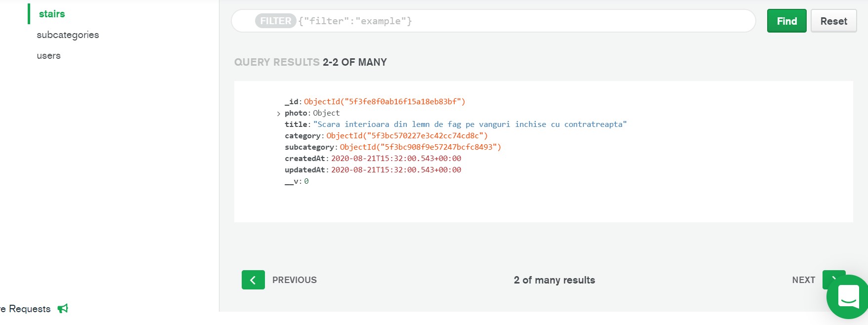Screen dimensions: 868x325
Task: Click the NEXT label
Action: point(803,280)
